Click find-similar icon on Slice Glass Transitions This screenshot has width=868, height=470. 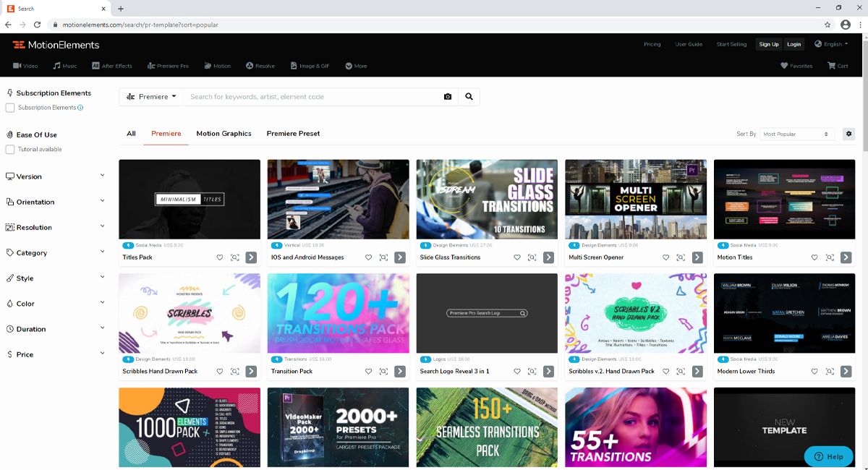click(532, 257)
